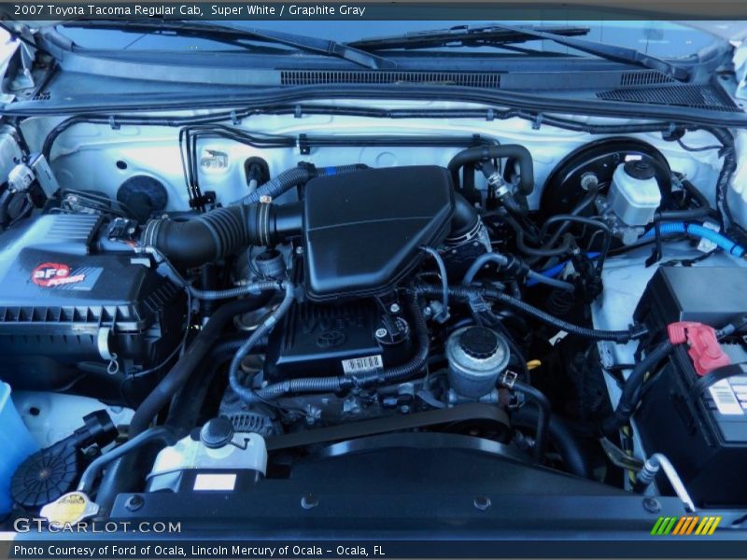The height and width of the screenshot is (560, 747).
Task: Click the 'Photo Courtesy of Ford of Ocala' caption
Action: coord(100,551)
